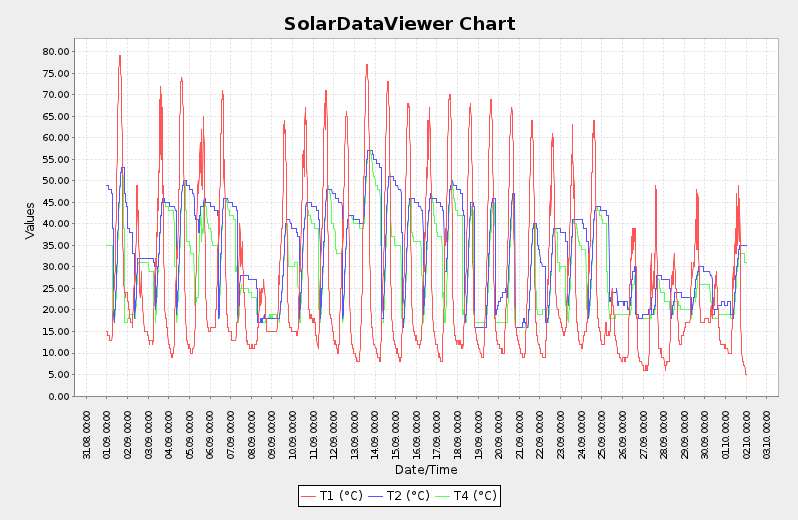The height and width of the screenshot is (520, 798).
Task: Click the 19.09. 00:00 date label
Action: 478,435
